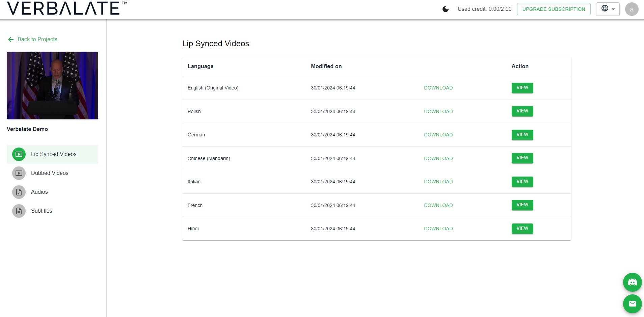Download the German video
This screenshot has height=317, width=644.
tap(438, 135)
